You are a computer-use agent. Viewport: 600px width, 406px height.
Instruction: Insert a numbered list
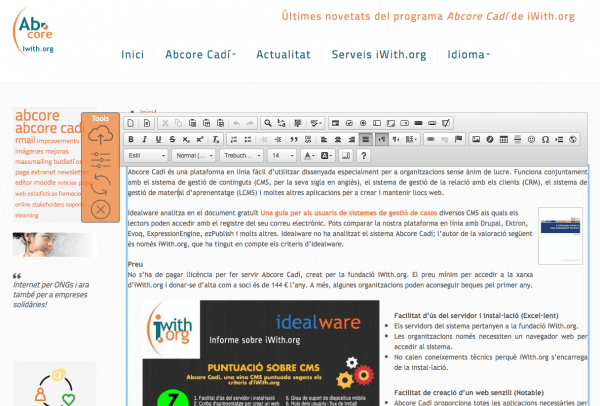(x=234, y=140)
